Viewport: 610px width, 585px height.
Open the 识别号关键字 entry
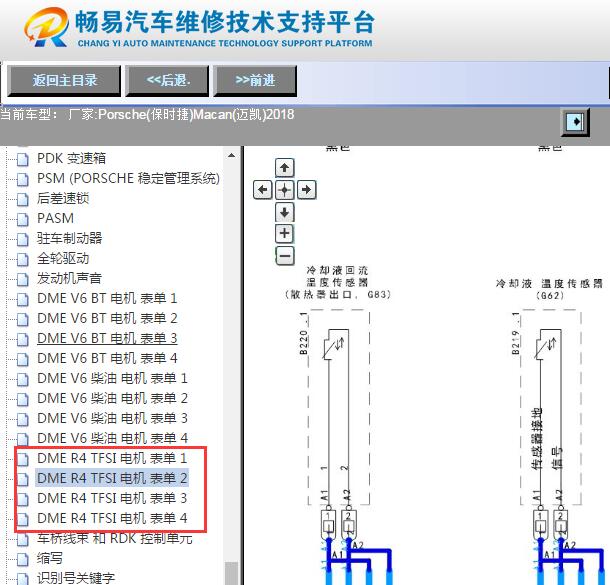click(76, 578)
